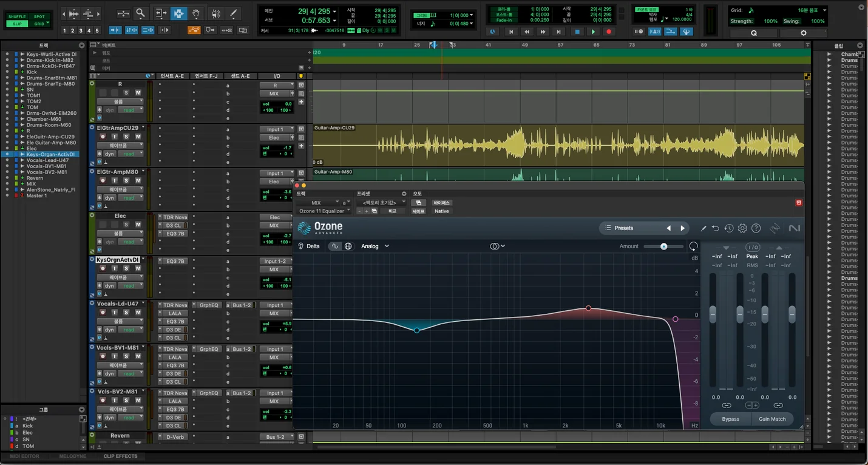Open the factory default preset dropdown in plugin header

[382, 203]
